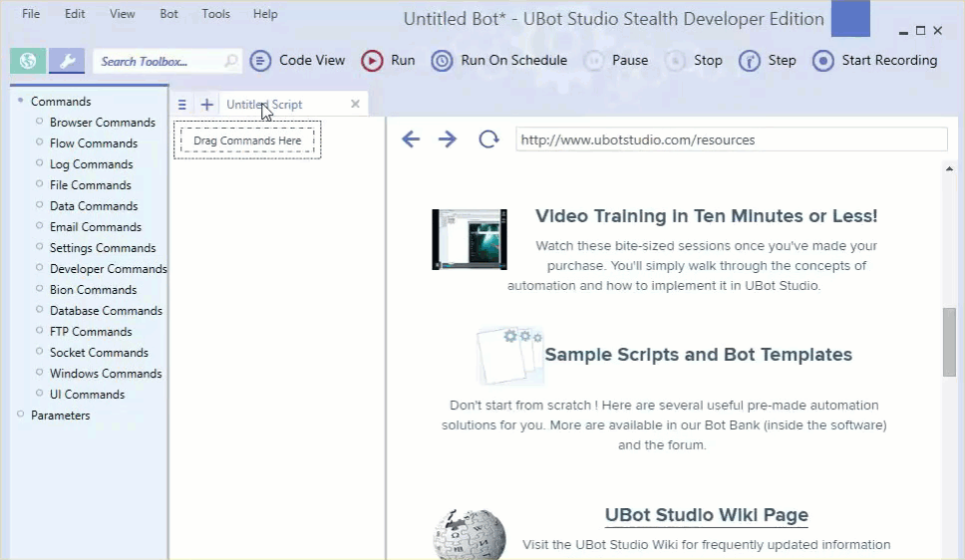The width and height of the screenshot is (965, 560).
Task: Select the wrench toolbox icon
Action: point(67,61)
